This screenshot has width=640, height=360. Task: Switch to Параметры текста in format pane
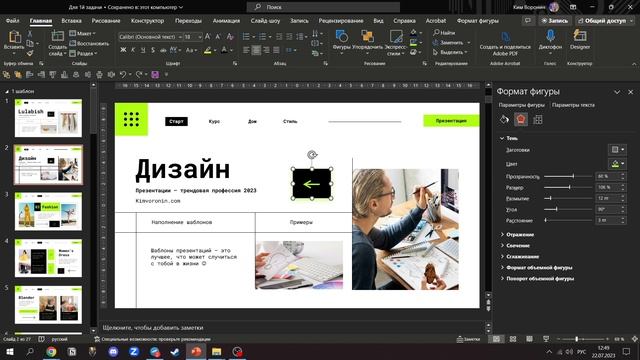coord(573,105)
